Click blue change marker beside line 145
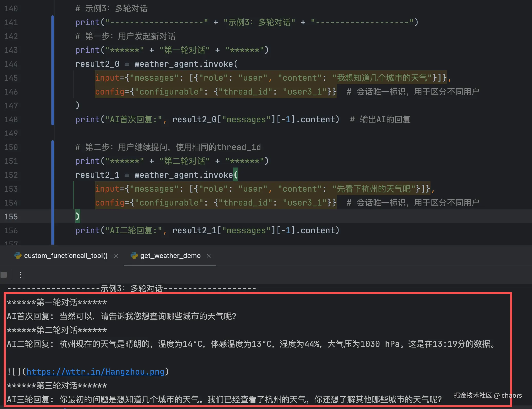The image size is (532, 409). (53, 78)
